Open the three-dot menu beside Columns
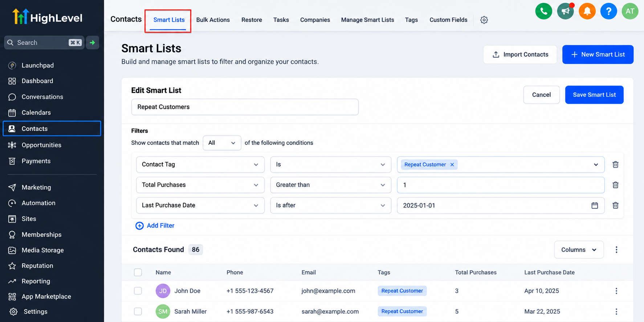644x322 pixels. click(x=616, y=249)
